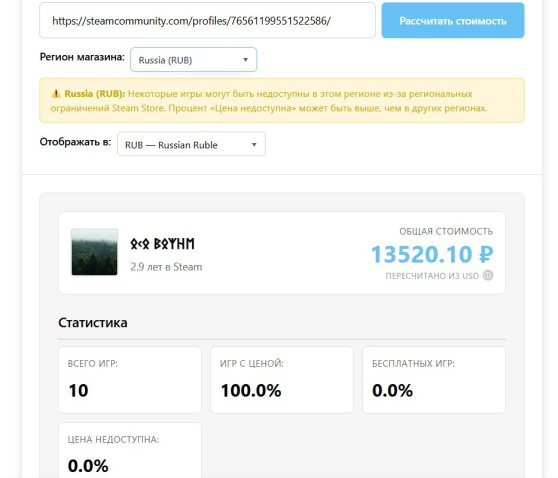Click the total value 13520.10 ₽
This screenshot has height=478, width=558.
(432, 254)
